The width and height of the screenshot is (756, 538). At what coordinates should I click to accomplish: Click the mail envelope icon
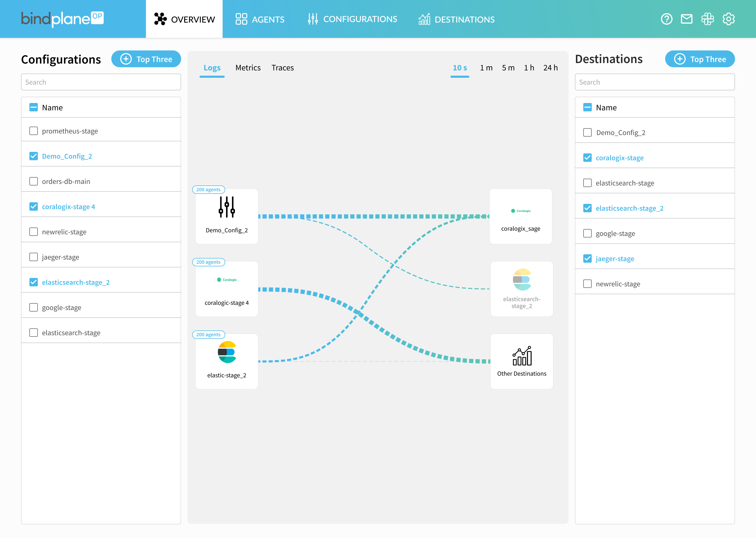click(686, 19)
